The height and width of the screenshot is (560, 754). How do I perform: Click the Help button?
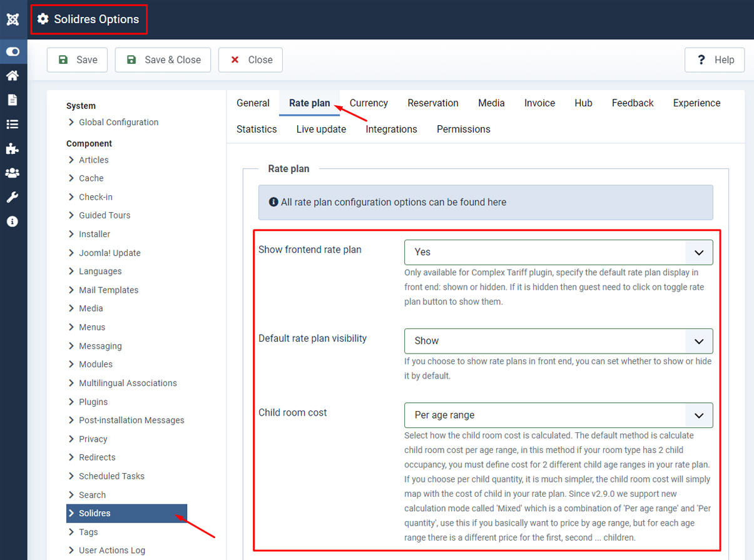click(715, 60)
